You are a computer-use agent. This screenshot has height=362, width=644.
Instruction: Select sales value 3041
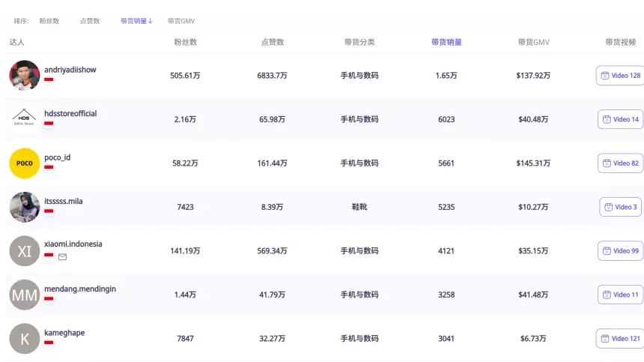pyautogui.click(x=446, y=339)
